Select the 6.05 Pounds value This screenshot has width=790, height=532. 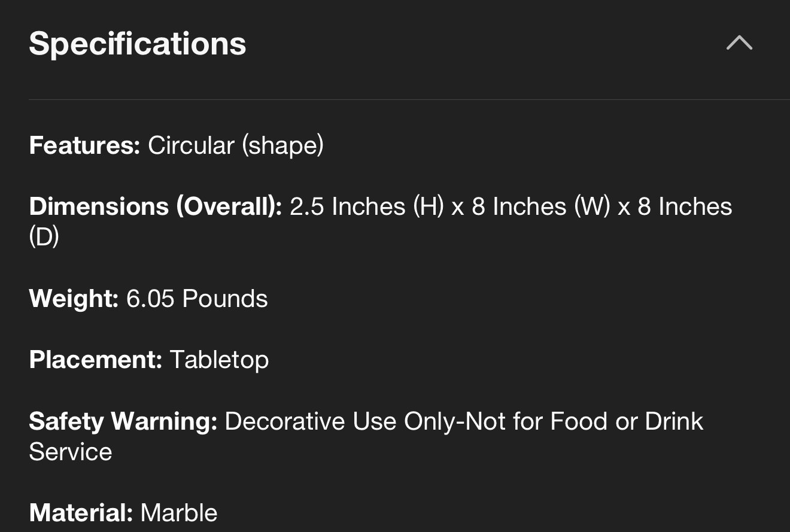[197, 298]
